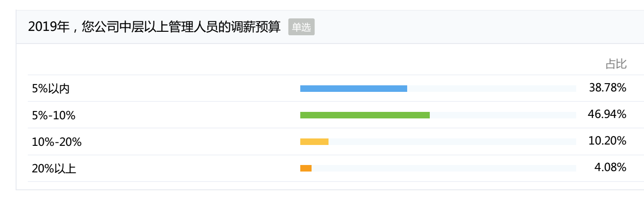Click empty track of the 5%以内 bar

(491, 89)
